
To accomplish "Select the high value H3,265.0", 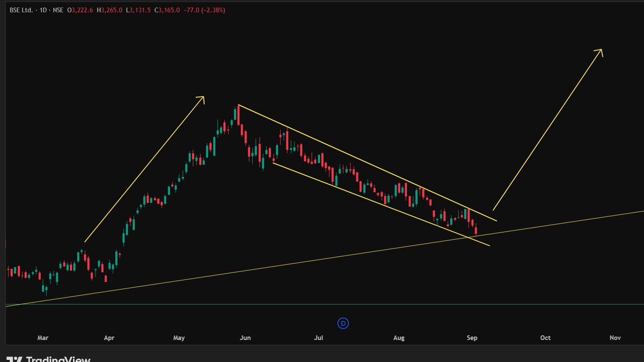I will (109, 10).
